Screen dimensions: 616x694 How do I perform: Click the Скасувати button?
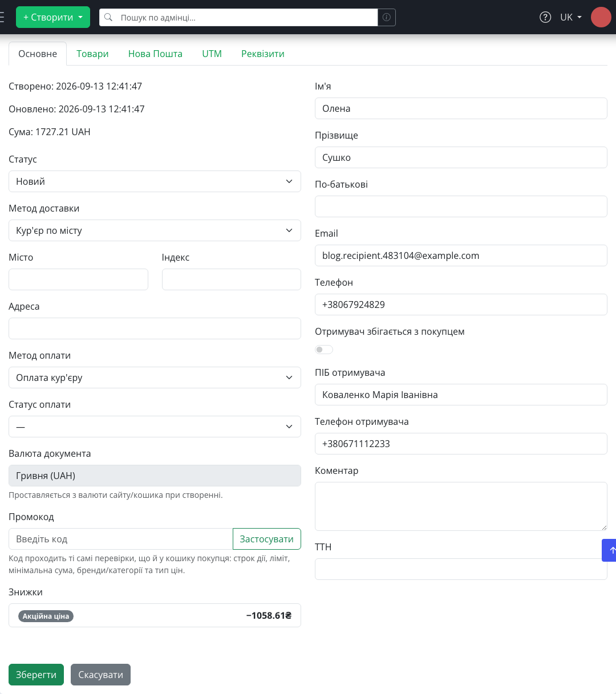tap(100, 675)
